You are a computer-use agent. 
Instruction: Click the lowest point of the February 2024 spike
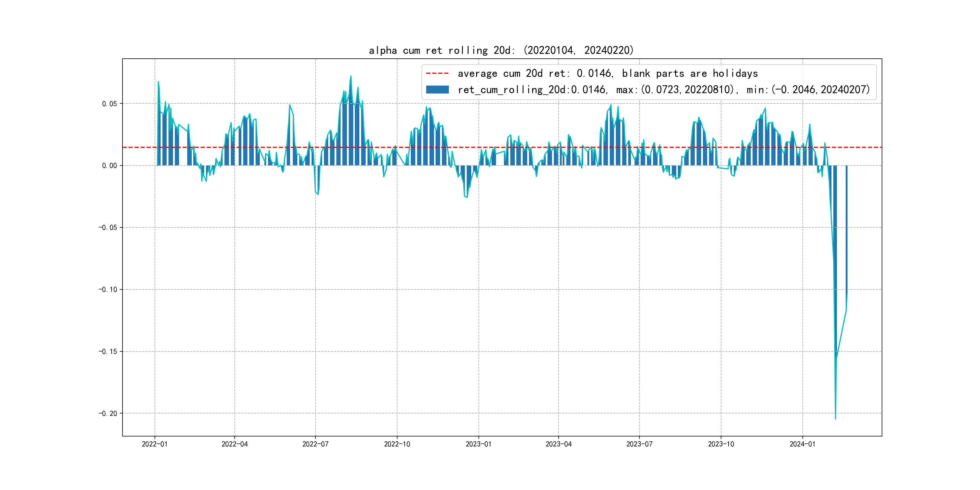pyautogui.click(x=835, y=419)
